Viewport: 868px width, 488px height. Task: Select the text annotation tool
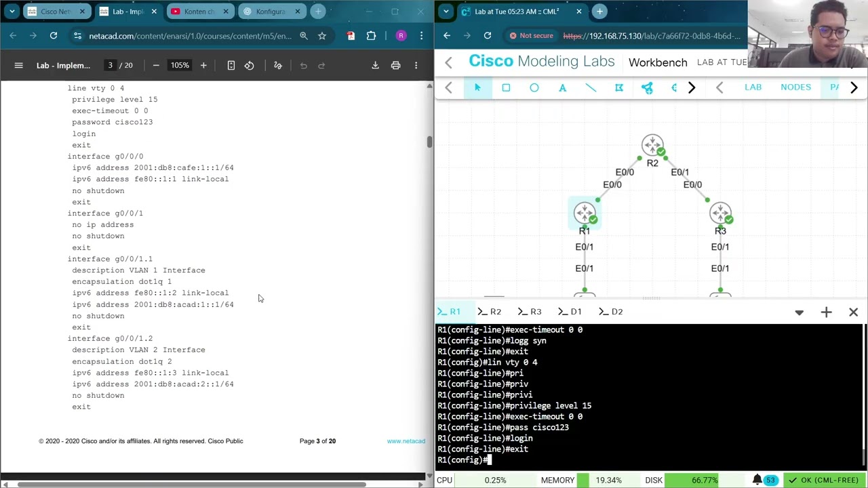click(x=563, y=87)
